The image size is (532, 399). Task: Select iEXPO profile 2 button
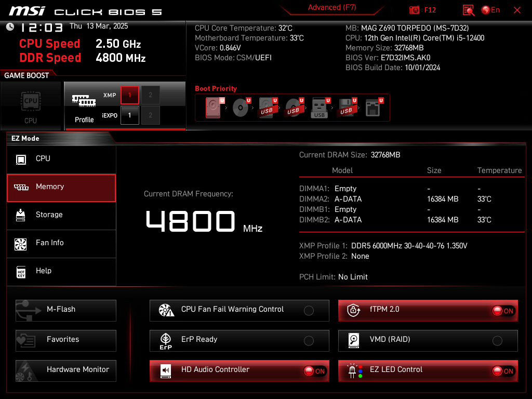pyautogui.click(x=150, y=115)
